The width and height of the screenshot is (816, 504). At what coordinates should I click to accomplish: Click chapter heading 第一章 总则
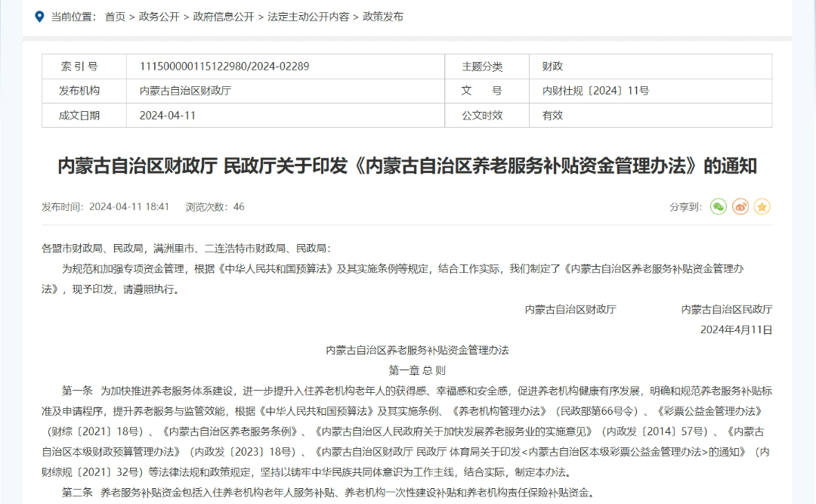point(417,370)
